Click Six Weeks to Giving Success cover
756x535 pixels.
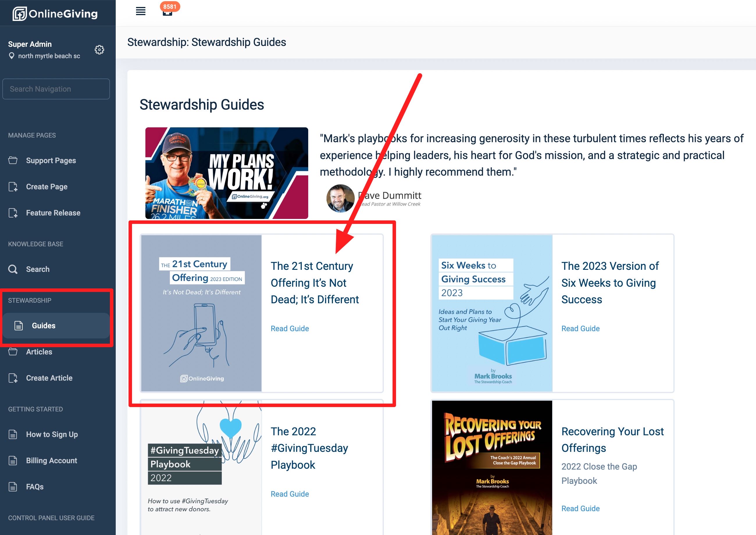tap(492, 313)
